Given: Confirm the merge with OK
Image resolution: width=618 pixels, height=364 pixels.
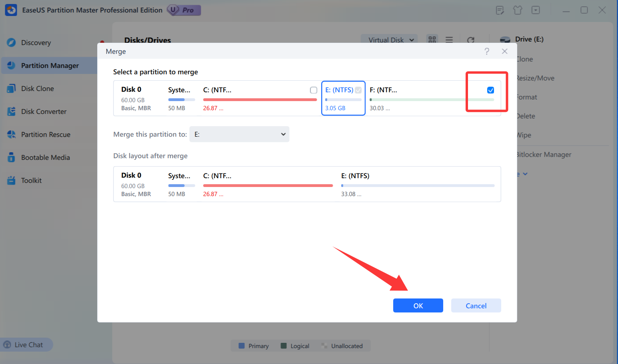Looking at the screenshot, I should coord(418,306).
